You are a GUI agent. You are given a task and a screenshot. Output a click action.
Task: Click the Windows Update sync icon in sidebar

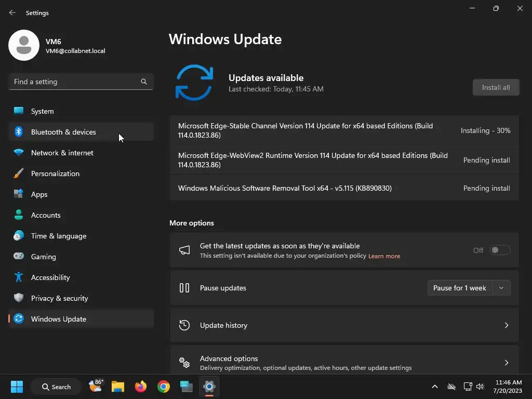[19, 318]
